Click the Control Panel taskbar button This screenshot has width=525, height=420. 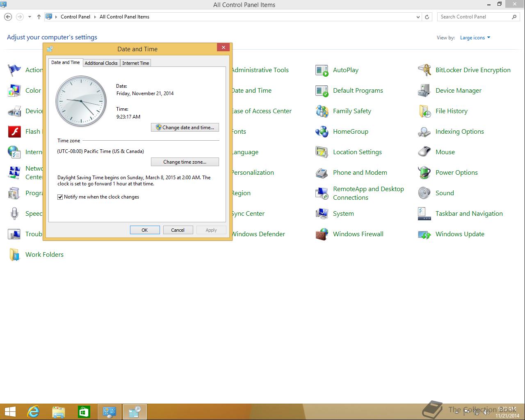pos(110,412)
